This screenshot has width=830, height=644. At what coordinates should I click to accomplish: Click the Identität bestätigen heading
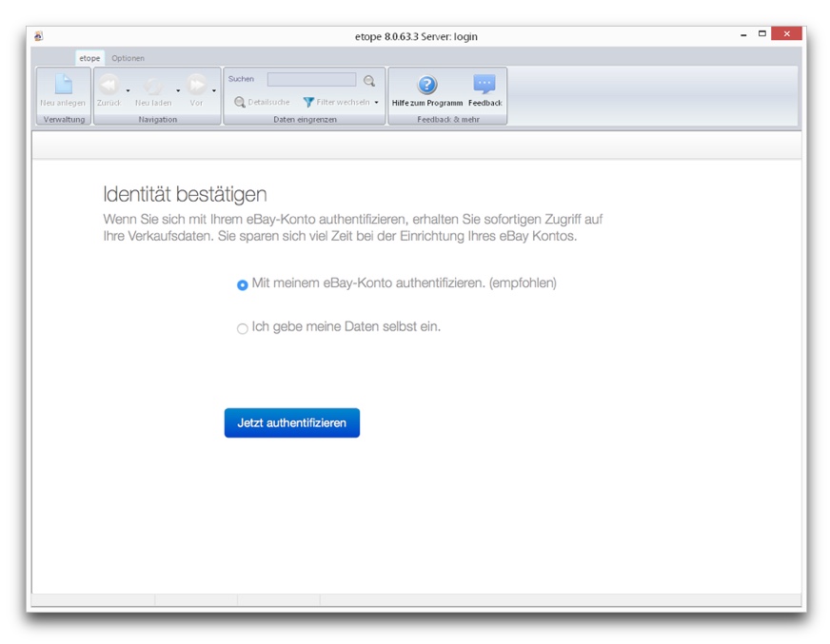(x=185, y=194)
